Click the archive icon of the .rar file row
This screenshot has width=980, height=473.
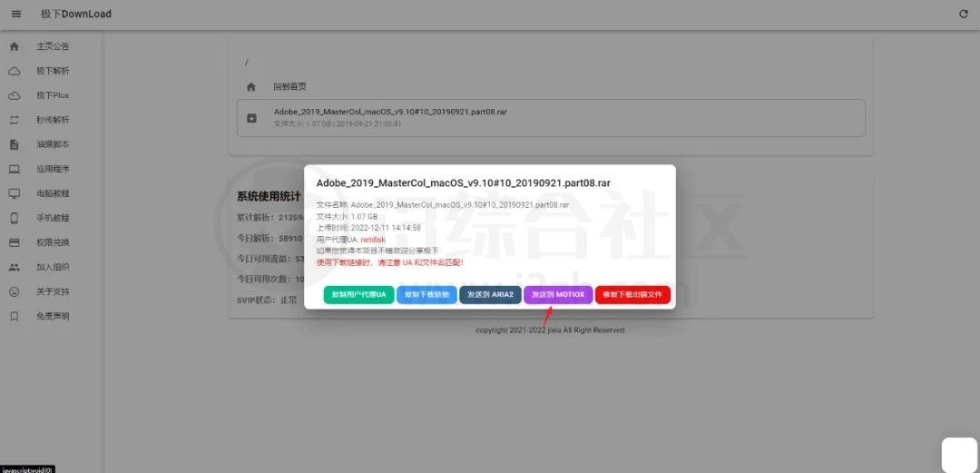tap(251, 118)
